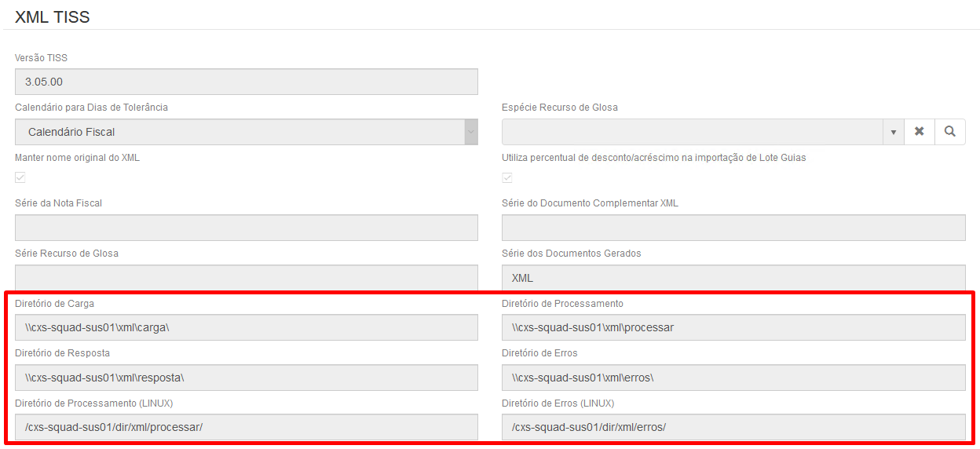Click the Série Recurso de Glosa label
Screen dimensions: 980x449
pyautogui.click(x=67, y=254)
